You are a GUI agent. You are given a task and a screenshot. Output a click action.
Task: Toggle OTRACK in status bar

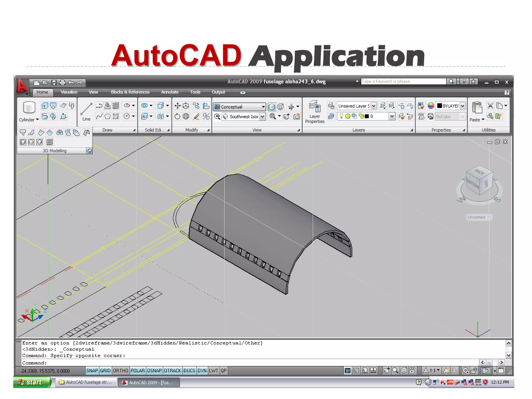172,371
